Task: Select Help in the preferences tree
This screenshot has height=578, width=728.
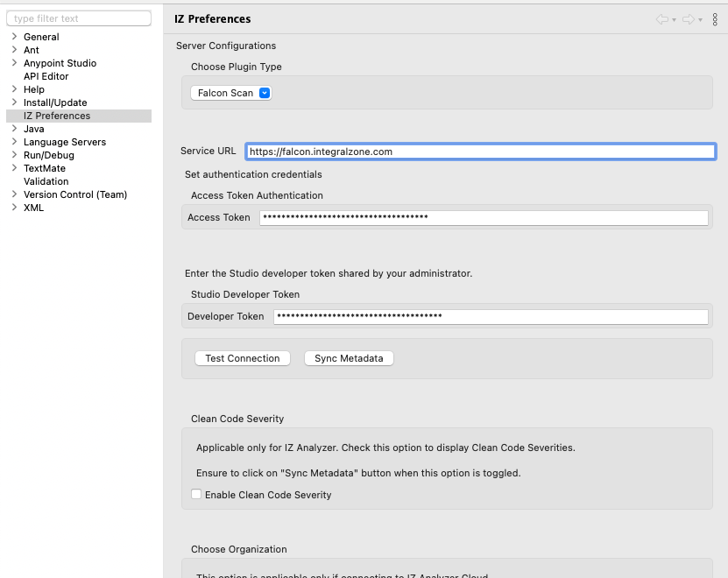Action: 34,89
